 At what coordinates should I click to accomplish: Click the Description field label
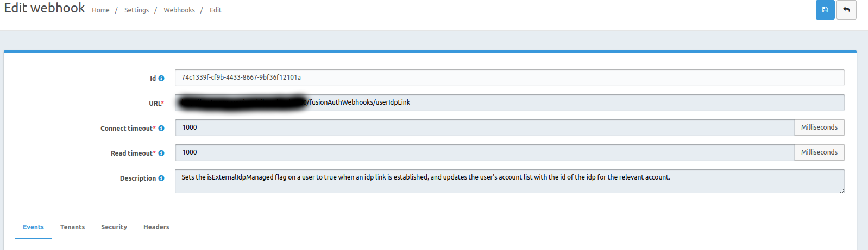(138, 178)
